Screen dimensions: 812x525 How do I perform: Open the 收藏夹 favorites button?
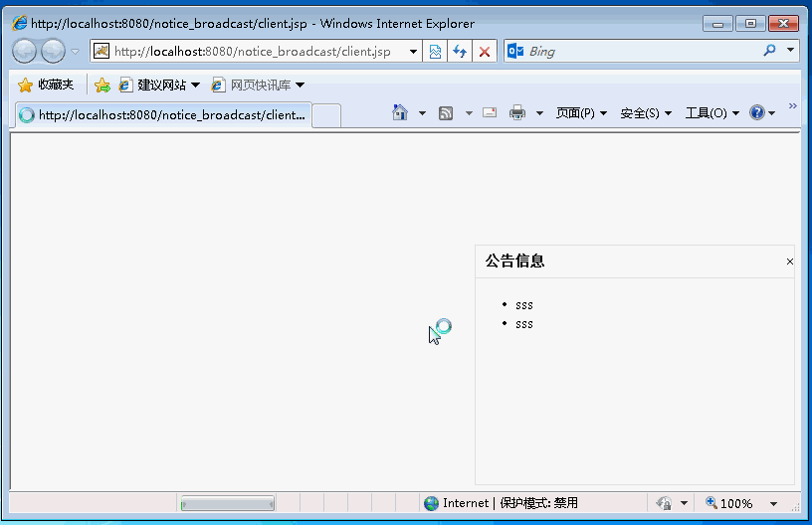(46, 85)
